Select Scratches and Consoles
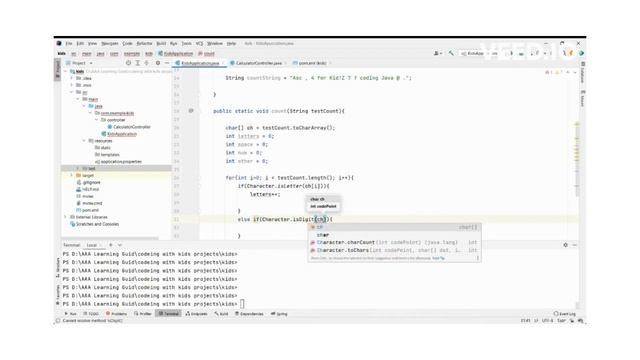Screen dimensions: 640x360 [x=94, y=224]
